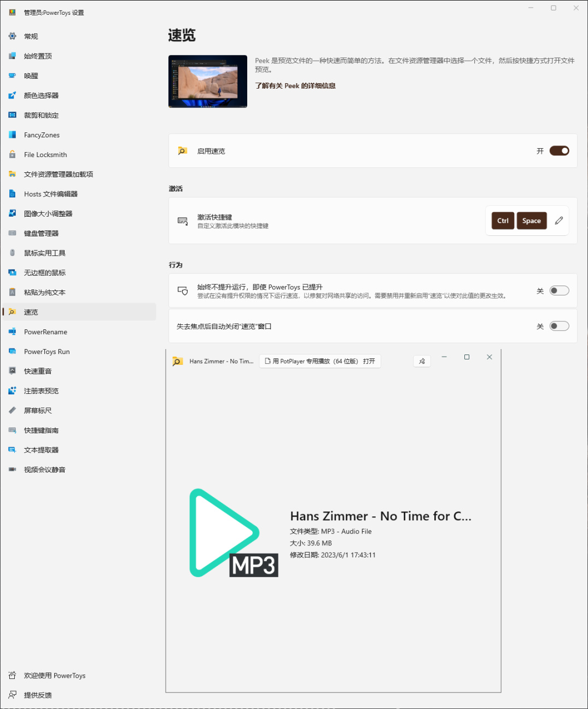
Task: Click the 大小: 39.6 MB text
Action: [x=311, y=543]
